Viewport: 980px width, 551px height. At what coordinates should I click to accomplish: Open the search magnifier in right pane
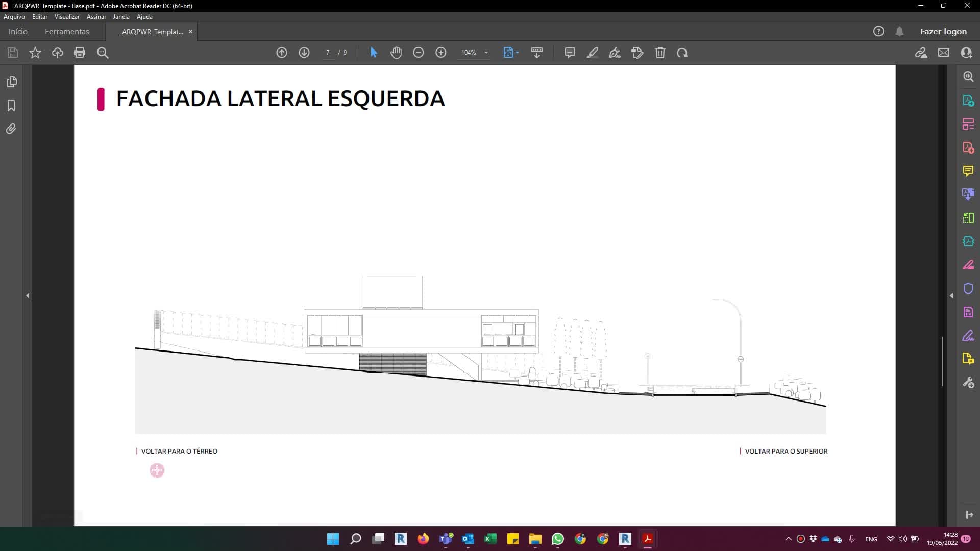(968, 77)
